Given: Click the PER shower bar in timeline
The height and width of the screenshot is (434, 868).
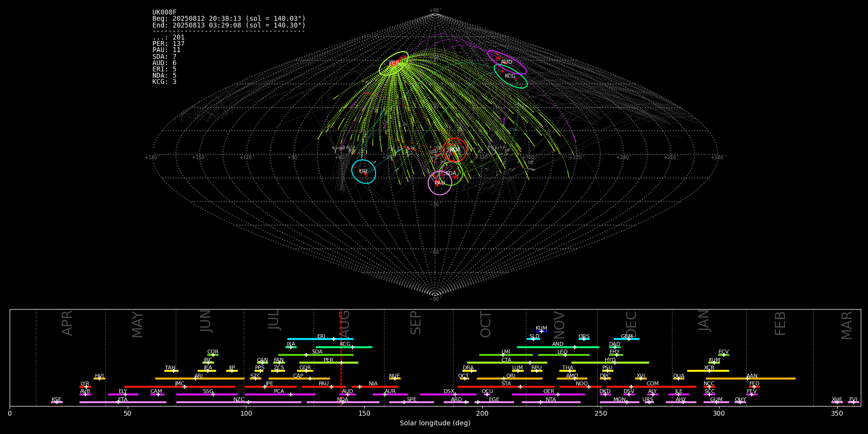Looking at the screenshot, I should click(329, 363).
